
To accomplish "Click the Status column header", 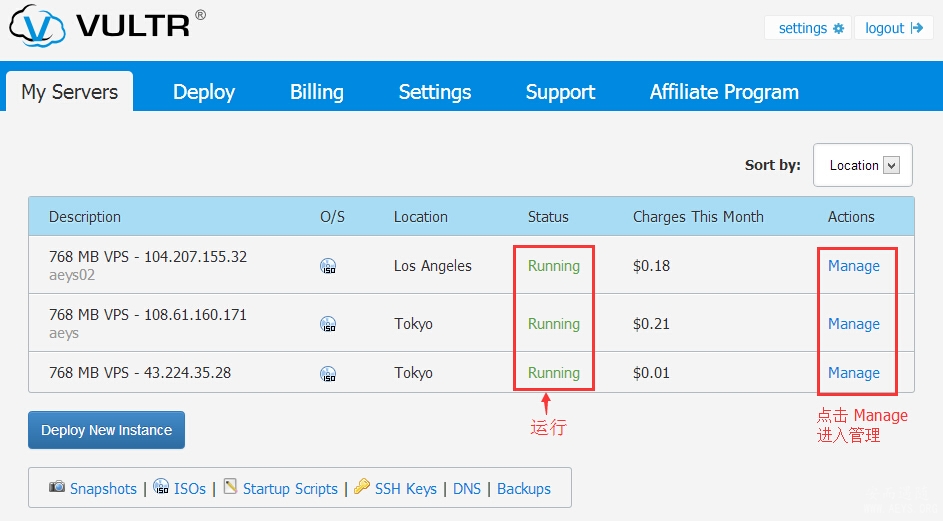I will (548, 217).
